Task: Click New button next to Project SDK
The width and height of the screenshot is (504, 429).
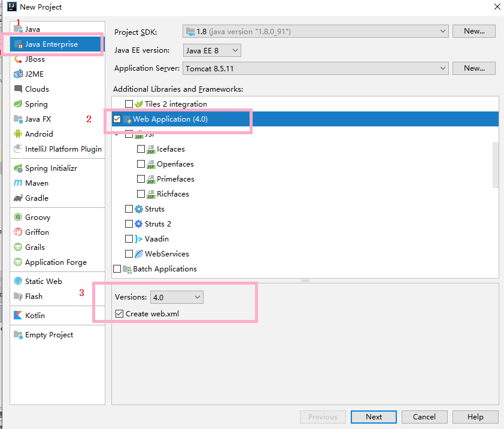Action: tap(474, 31)
